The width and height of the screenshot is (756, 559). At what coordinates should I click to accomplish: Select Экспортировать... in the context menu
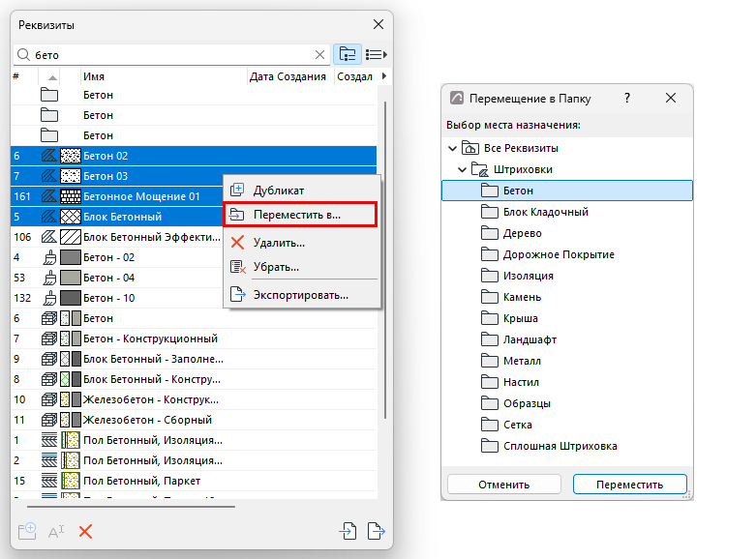point(302,294)
